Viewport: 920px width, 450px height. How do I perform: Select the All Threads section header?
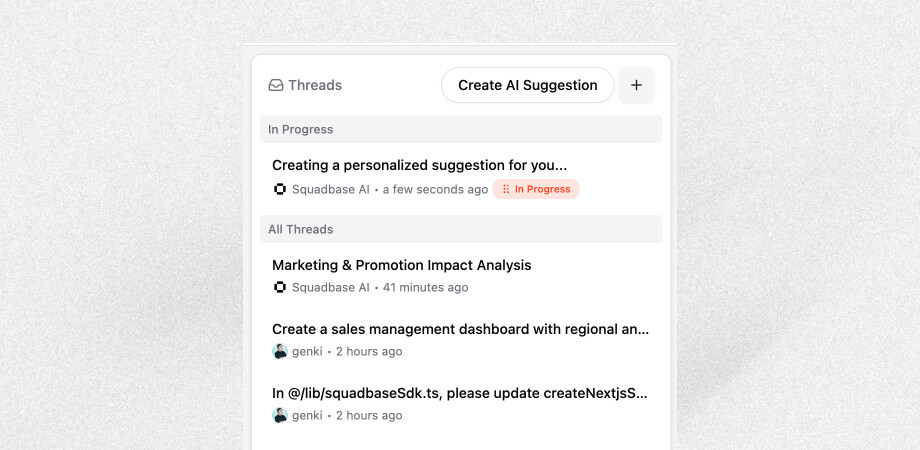click(x=461, y=229)
